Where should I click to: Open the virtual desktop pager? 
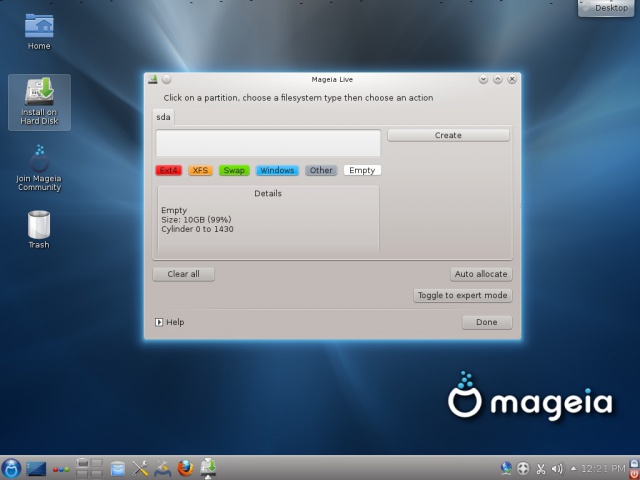89,468
